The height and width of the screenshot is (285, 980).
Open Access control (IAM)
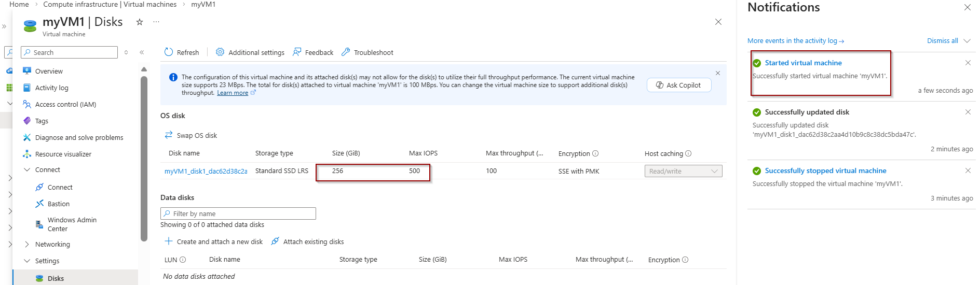pyautogui.click(x=65, y=104)
